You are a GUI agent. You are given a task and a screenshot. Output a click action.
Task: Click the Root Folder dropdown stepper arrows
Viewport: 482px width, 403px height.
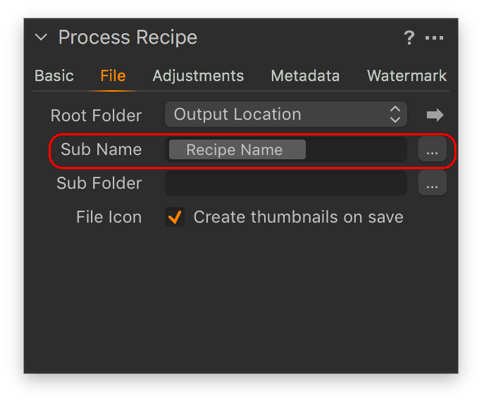point(395,114)
